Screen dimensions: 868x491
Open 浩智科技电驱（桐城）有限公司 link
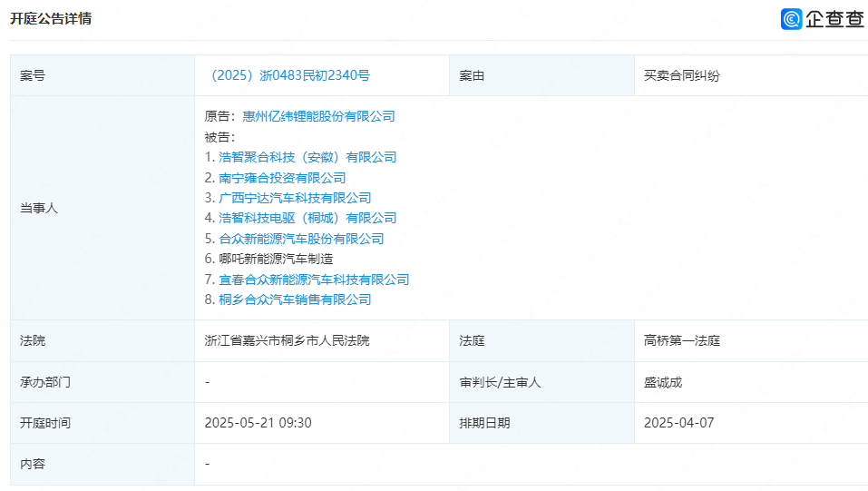click(x=307, y=219)
